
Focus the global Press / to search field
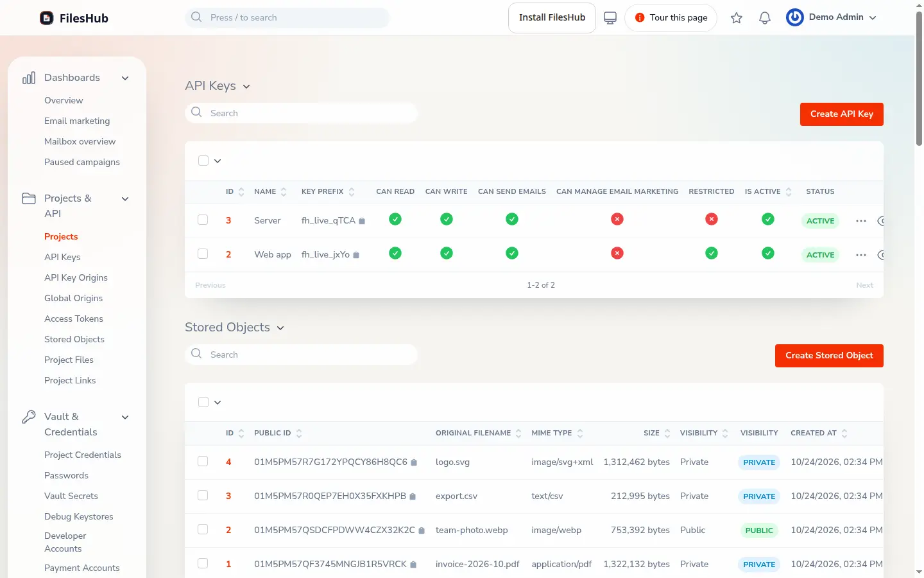click(287, 18)
